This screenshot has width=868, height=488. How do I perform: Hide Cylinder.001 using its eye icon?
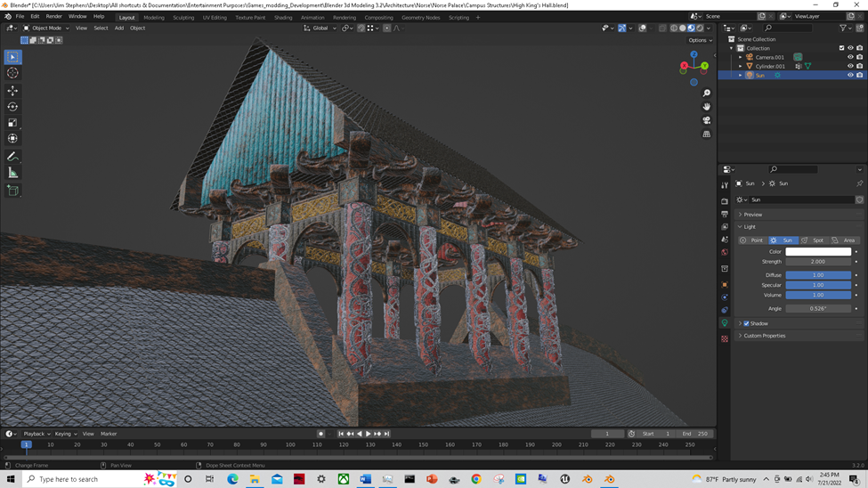coord(850,66)
